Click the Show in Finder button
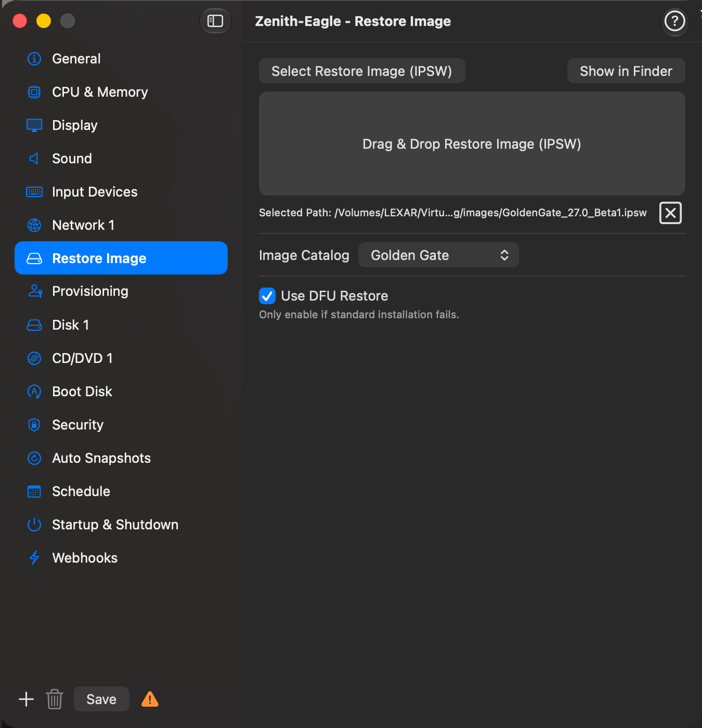 point(626,71)
